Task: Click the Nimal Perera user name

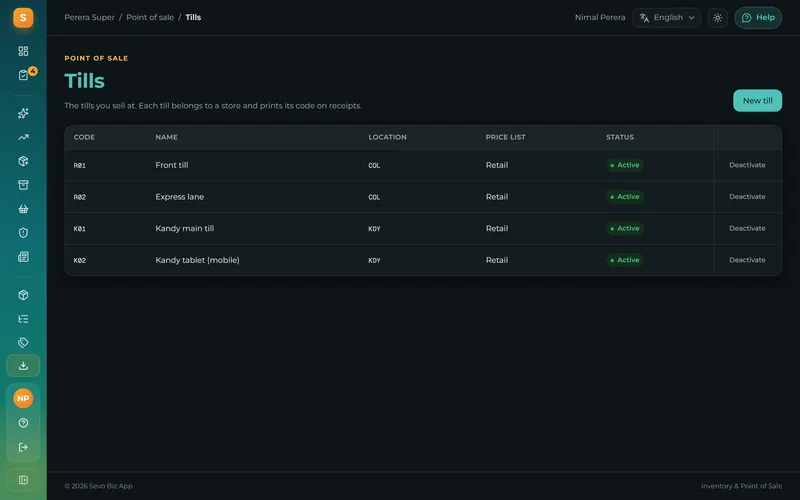Action: 599,17
